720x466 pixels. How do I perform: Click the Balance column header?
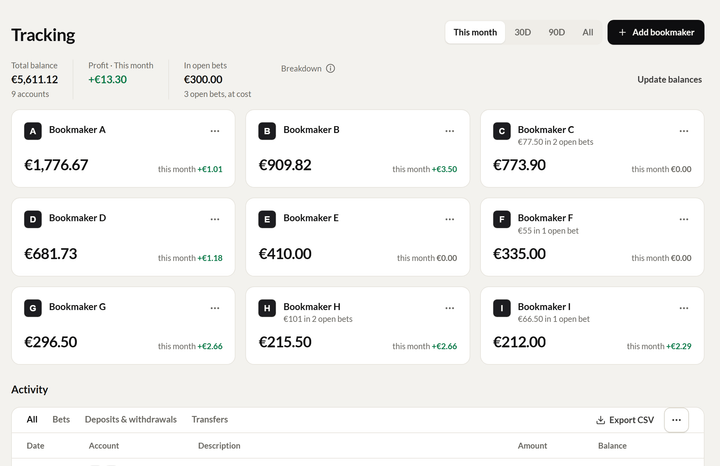[x=612, y=445]
